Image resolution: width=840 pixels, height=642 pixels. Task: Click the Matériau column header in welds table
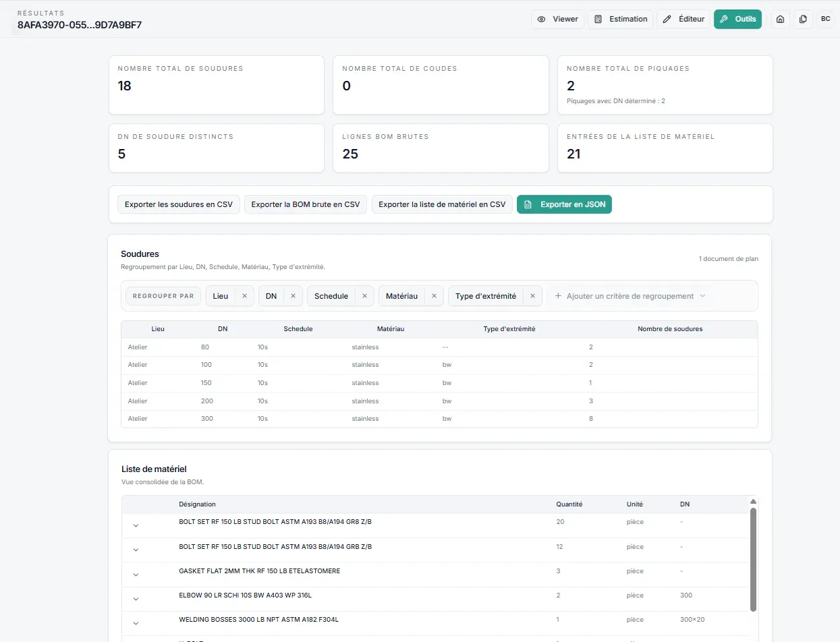(390, 329)
